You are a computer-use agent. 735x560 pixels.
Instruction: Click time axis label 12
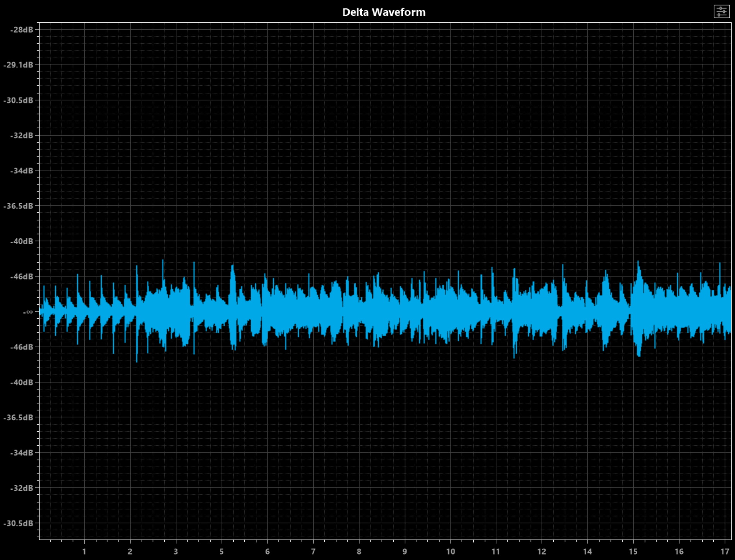pos(542,552)
